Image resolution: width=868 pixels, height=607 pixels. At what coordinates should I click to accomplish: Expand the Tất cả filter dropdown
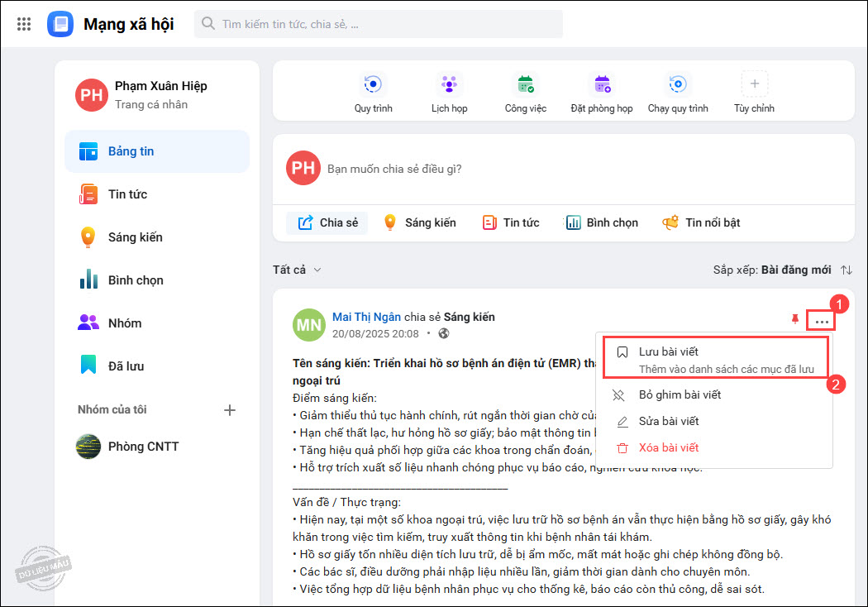click(298, 270)
